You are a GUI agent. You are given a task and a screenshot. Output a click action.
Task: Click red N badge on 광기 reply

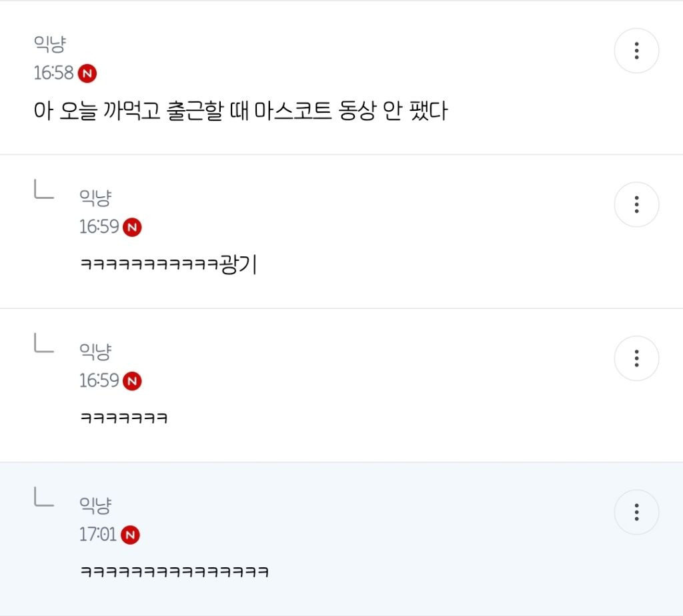pos(132,227)
